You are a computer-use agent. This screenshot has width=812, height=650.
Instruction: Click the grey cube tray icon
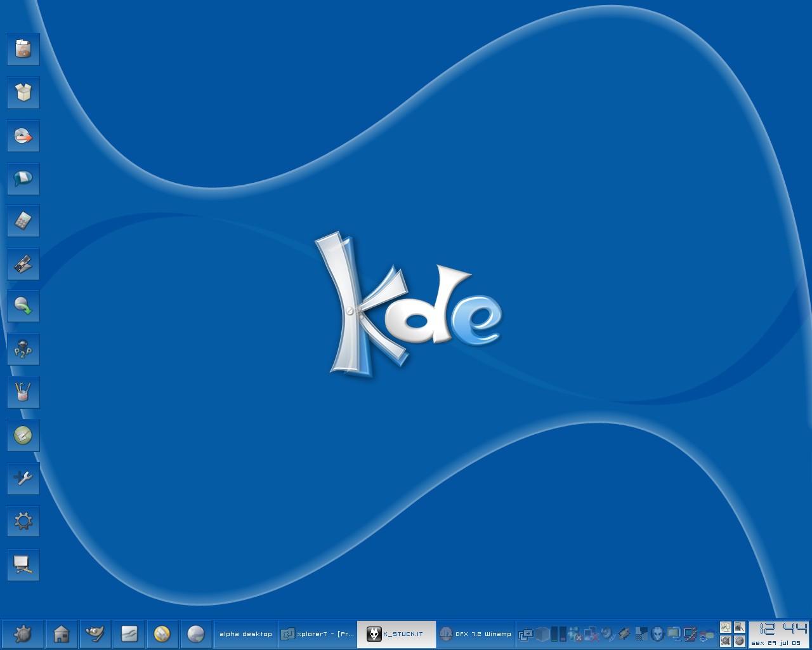tap(542, 634)
